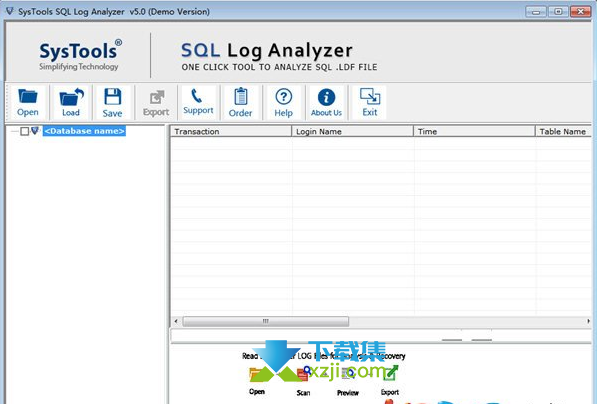Click the scrollbar right arrow
Image resolution: width=597 pixels, height=404 pixels.
[589, 321]
